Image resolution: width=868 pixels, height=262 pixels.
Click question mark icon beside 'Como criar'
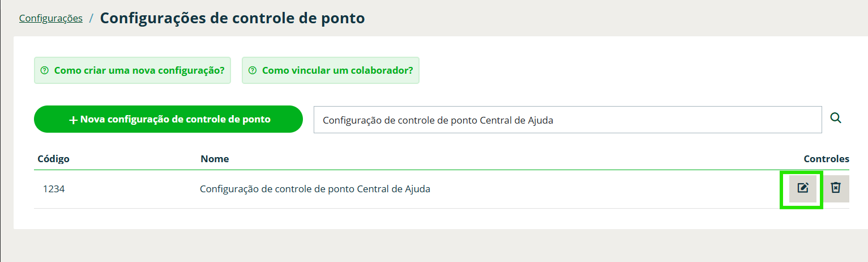click(45, 71)
